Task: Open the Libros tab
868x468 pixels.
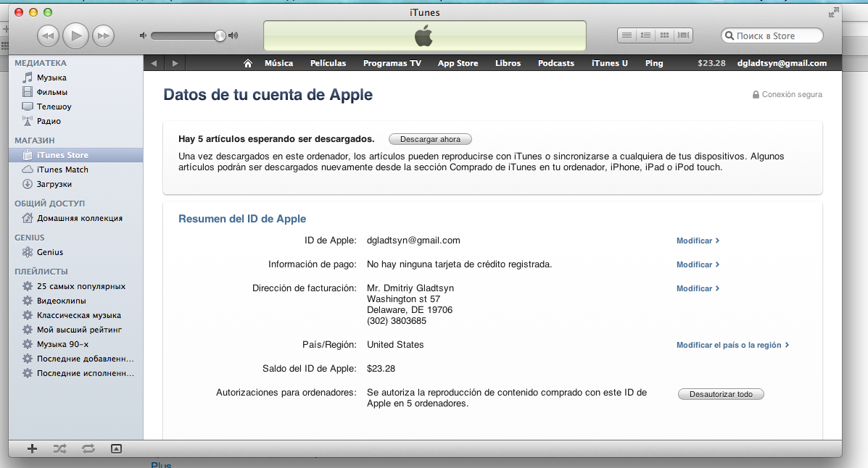Action: 508,63
